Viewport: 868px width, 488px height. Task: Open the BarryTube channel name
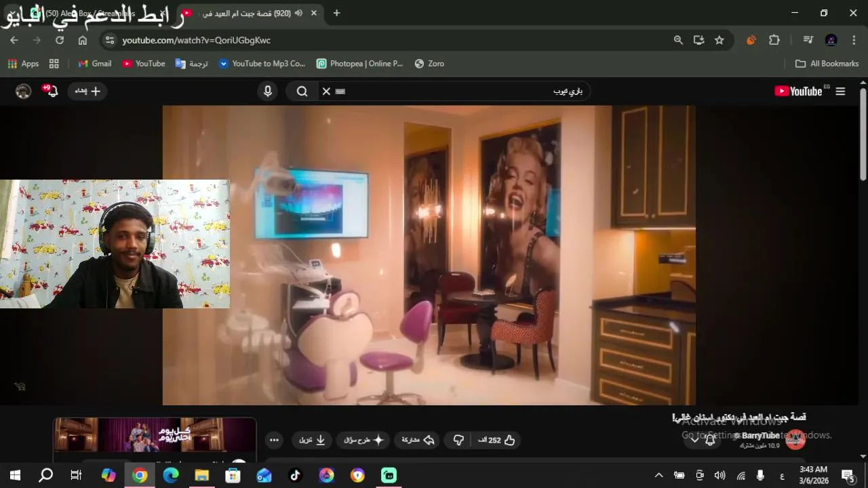click(x=759, y=436)
